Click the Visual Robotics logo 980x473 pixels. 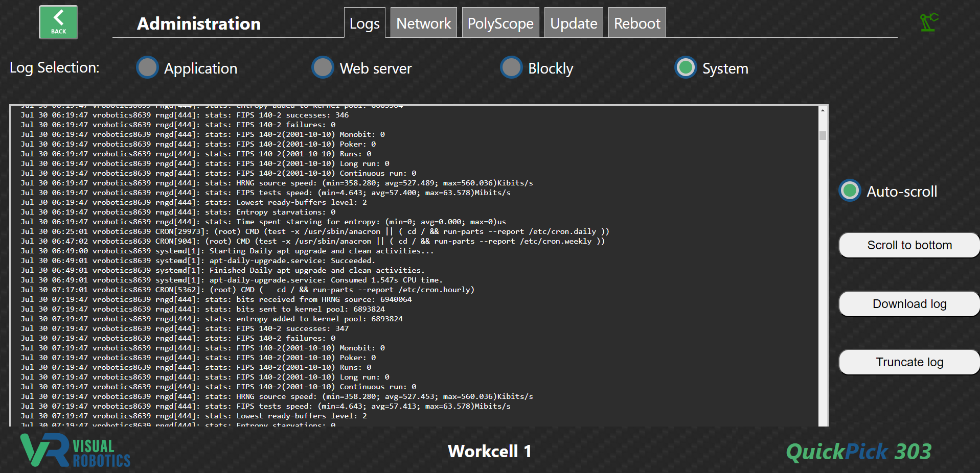76,450
